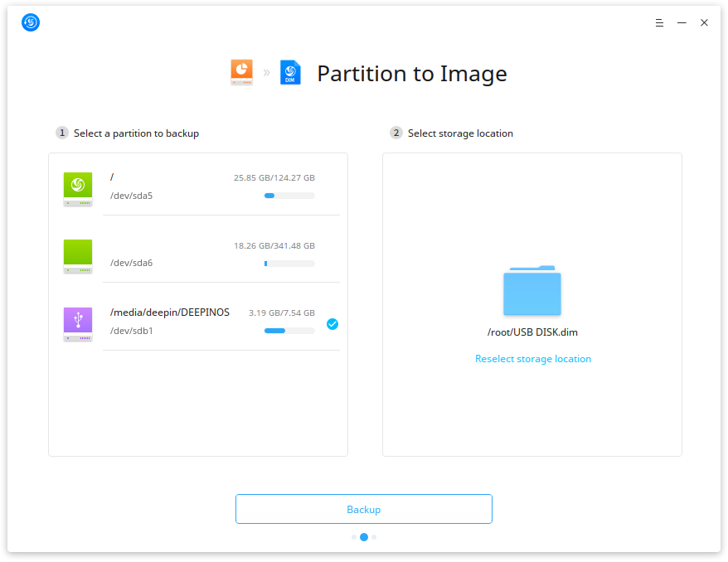Screen dimensions: 728x562
Task: Click the orange partition icon in header
Action: pyautogui.click(x=242, y=72)
